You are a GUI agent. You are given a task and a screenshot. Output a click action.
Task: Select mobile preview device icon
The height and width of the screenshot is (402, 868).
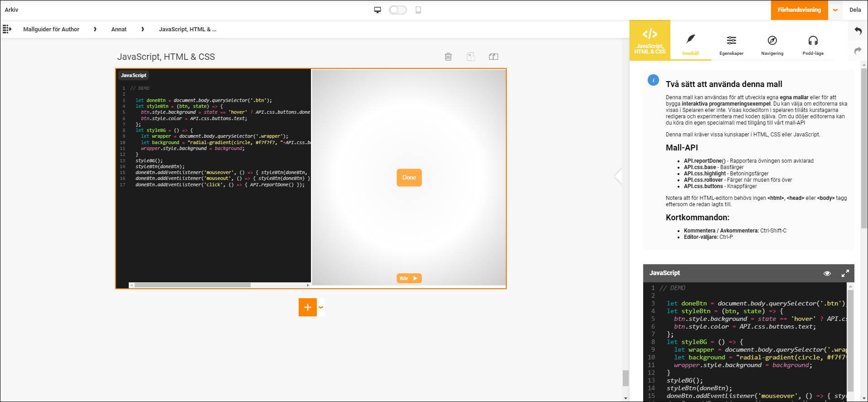[x=418, y=10]
